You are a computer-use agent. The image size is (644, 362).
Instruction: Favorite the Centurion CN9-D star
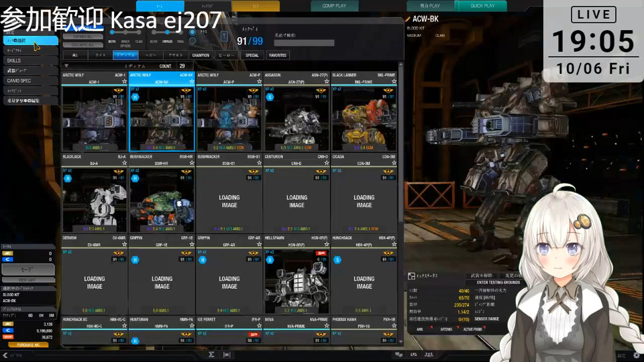[x=327, y=163]
